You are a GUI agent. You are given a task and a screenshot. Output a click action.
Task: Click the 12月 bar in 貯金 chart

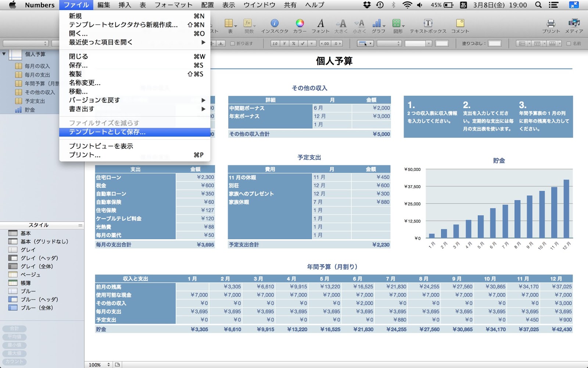coord(566,209)
